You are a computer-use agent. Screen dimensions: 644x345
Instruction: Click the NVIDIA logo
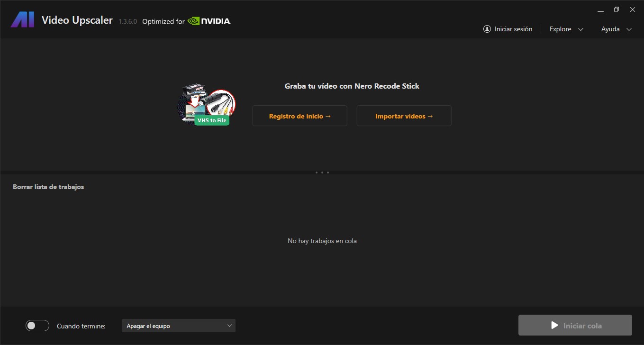click(x=209, y=21)
